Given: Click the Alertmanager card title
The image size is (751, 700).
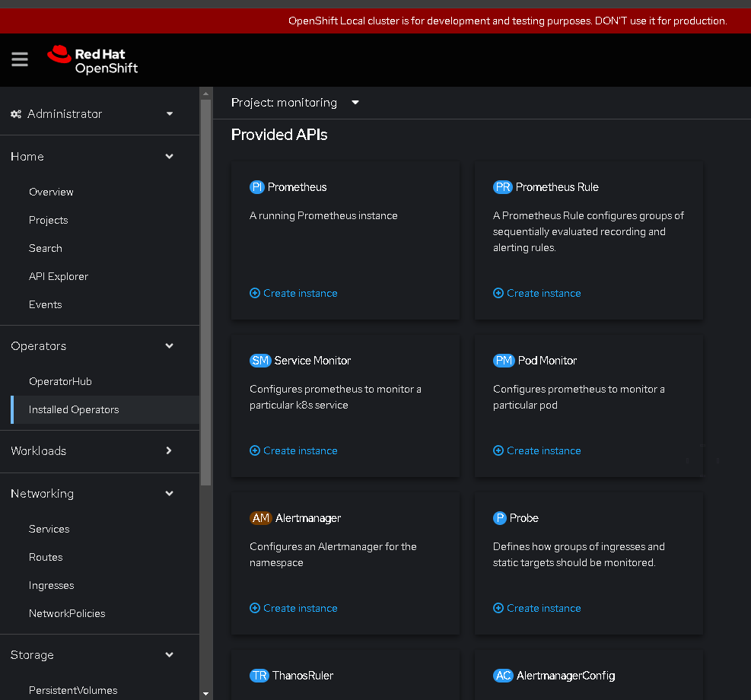Looking at the screenshot, I should [308, 518].
